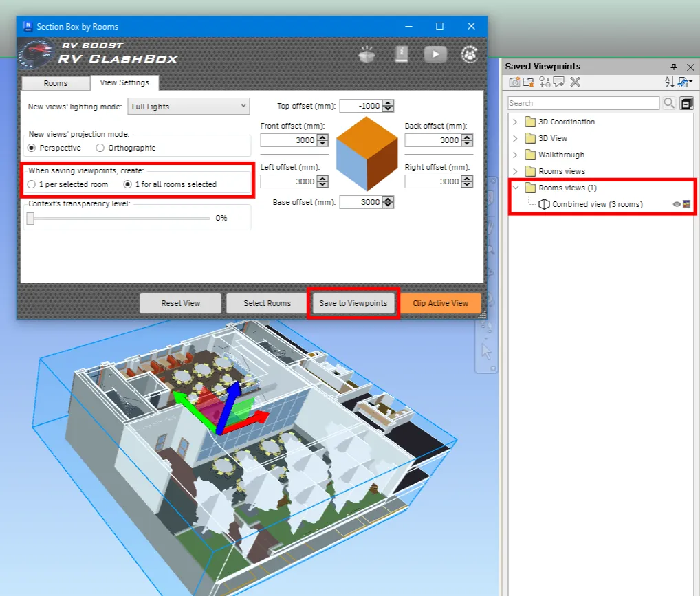Select the Orthographic projection mode
700x596 pixels.
100,148
